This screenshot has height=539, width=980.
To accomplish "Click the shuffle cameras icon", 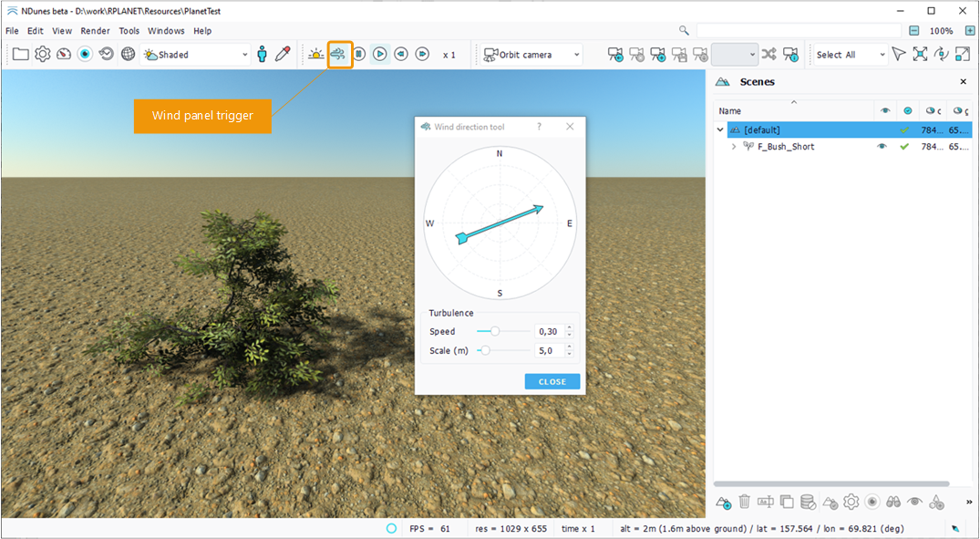I will 769,55.
